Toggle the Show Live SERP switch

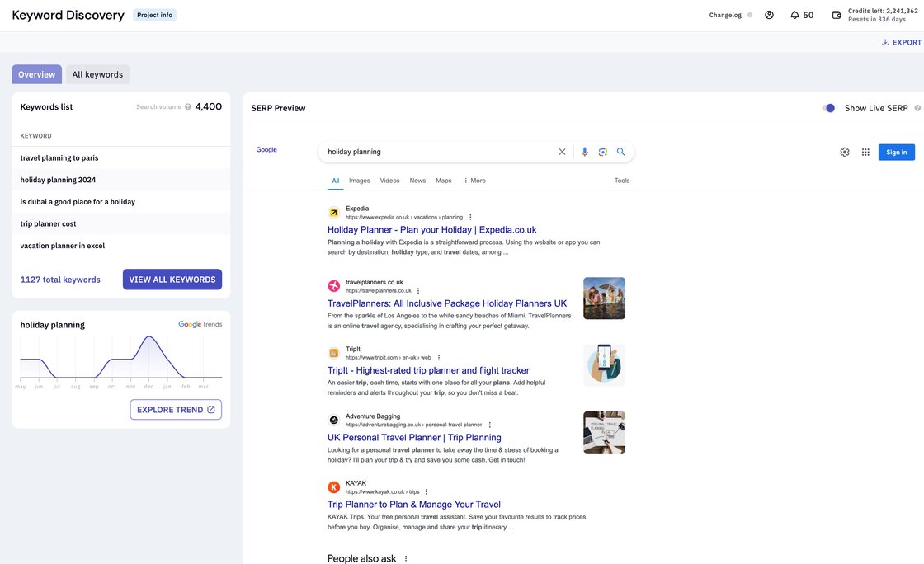click(x=828, y=108)
